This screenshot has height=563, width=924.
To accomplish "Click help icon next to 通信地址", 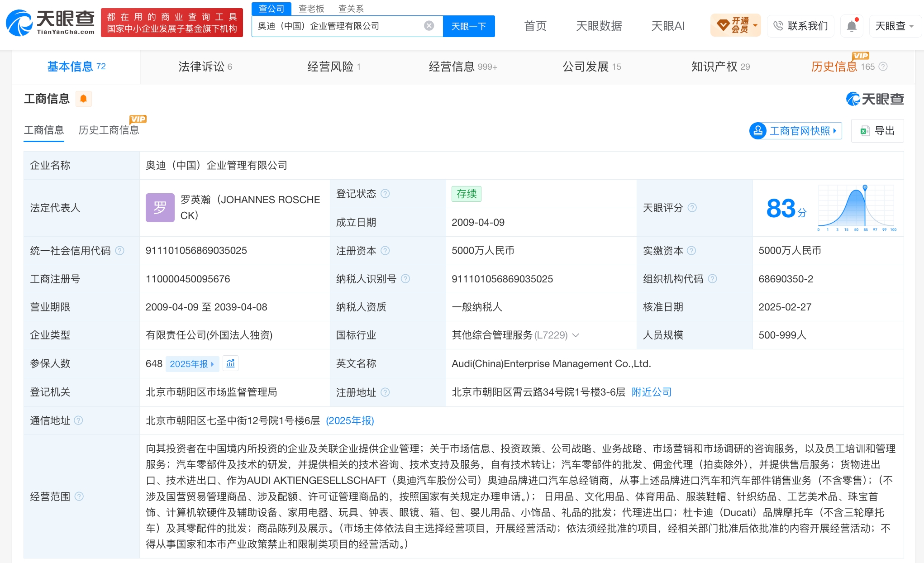I will (78, 420).
